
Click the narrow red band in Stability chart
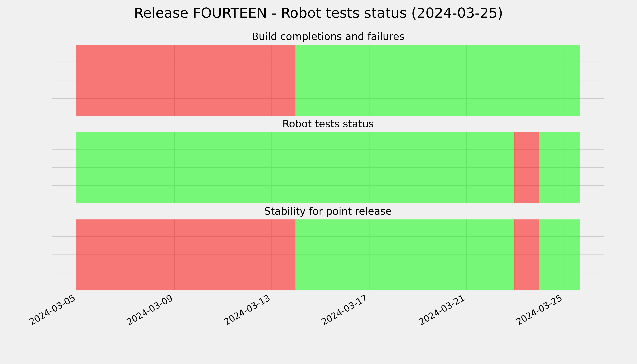[x=526, y=255]
